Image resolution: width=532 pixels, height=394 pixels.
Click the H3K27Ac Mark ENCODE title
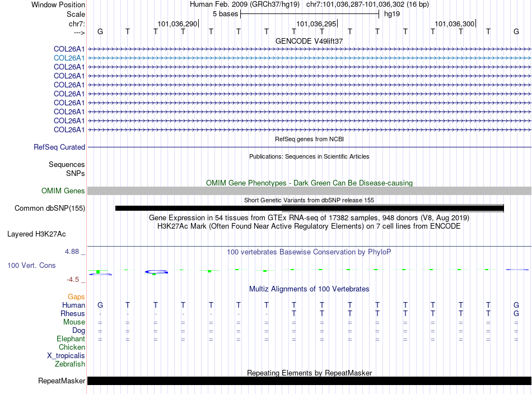coord(309,226)
